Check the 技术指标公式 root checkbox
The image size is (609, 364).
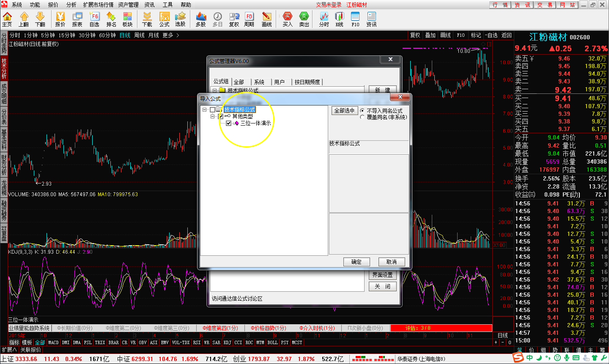coord(212,110)
